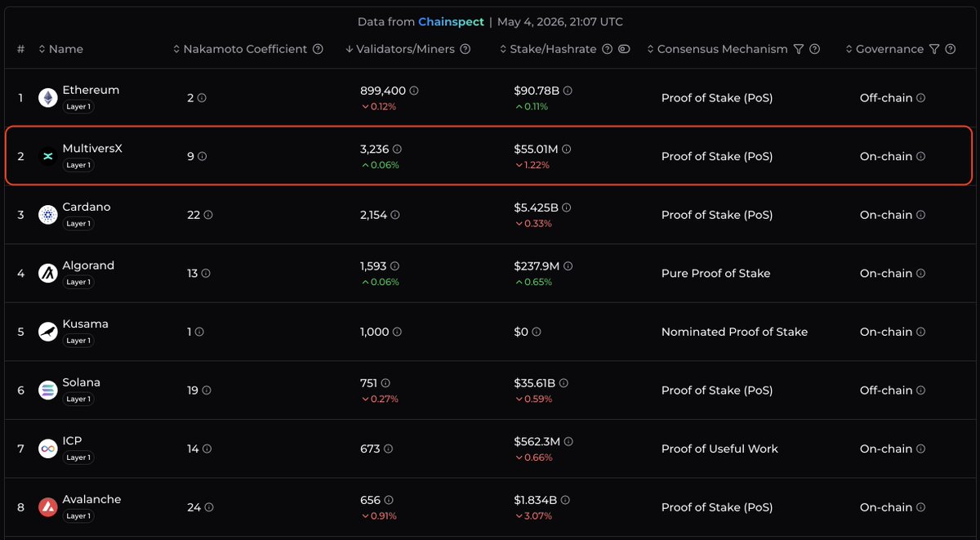
Task: Click the Consensus Mechanism help question icon
Action: [814, 49]
